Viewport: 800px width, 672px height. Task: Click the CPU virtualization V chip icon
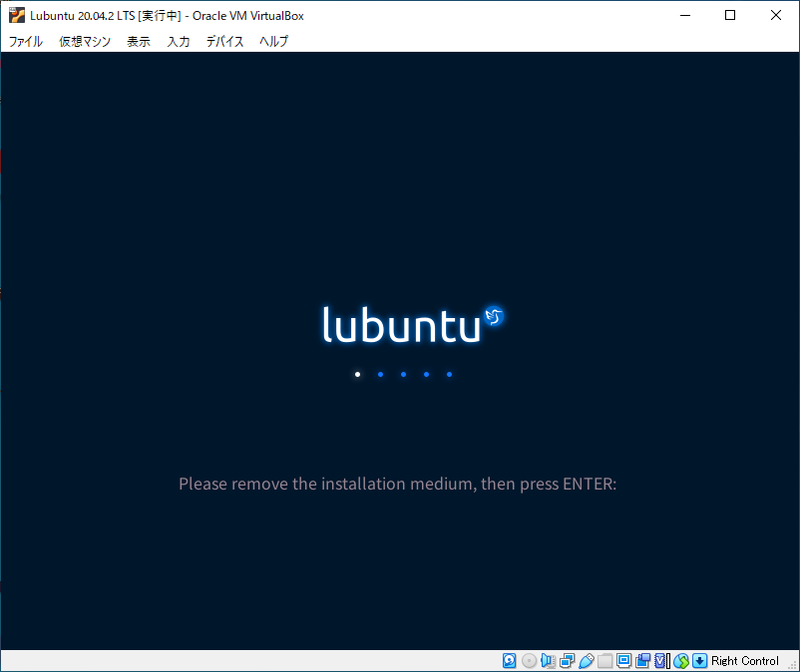[661, 661]
